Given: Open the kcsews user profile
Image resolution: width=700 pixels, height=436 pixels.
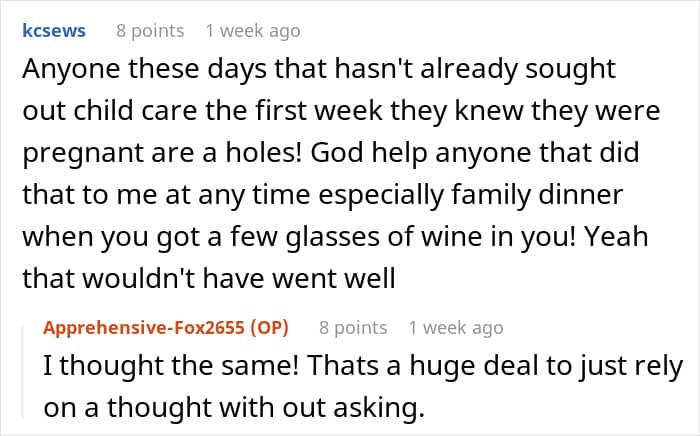Looking at the screenshot, I should [x=53, y=31].
